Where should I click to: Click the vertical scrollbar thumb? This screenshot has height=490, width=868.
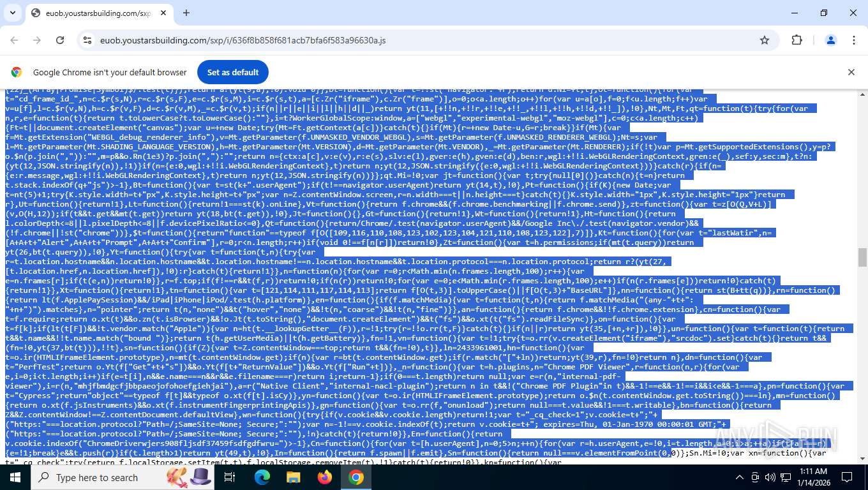(x=862, y=257)
